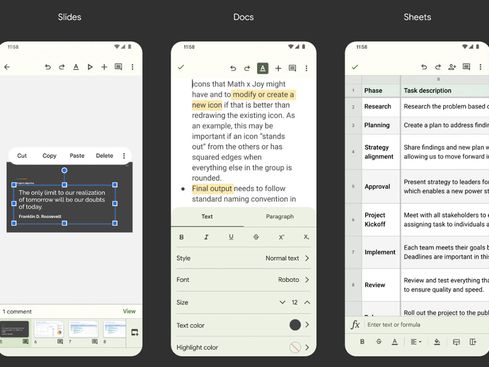
Task: Toggle bold in Docs text panel
Action: (181, 237)
